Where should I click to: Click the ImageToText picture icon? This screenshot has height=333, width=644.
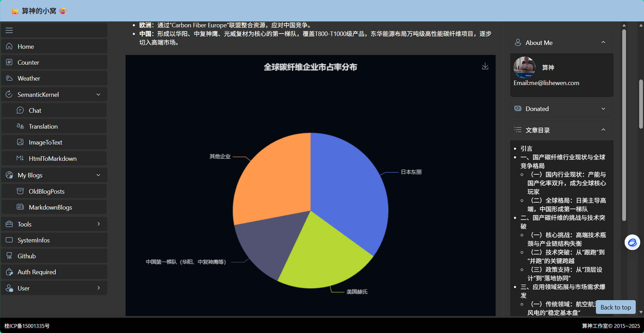20,142
